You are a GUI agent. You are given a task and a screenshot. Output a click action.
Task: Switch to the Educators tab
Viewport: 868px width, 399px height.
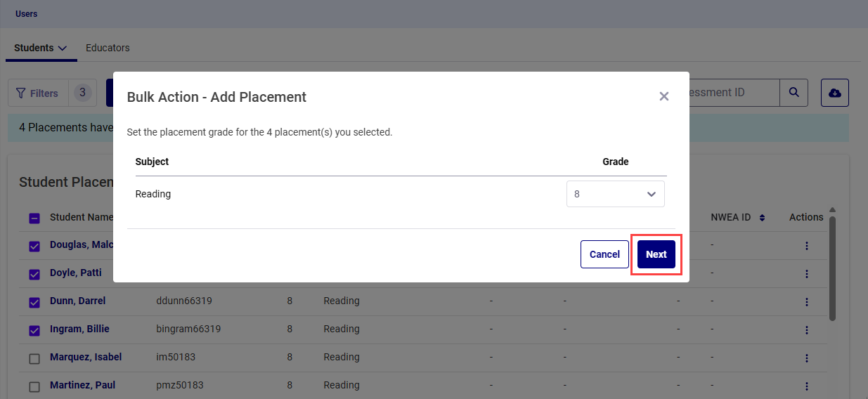(x=108, y=48)
